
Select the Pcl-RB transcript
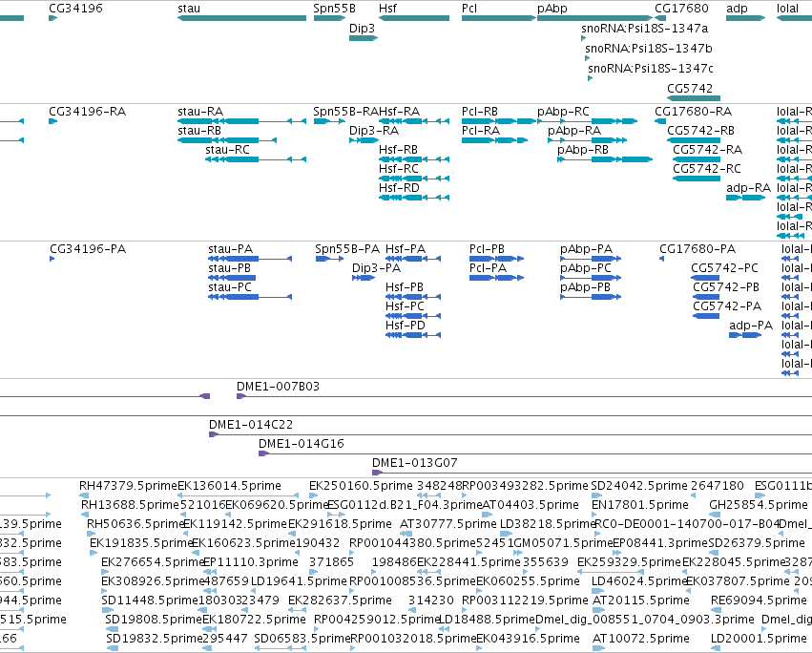click(x=499, y=121)
